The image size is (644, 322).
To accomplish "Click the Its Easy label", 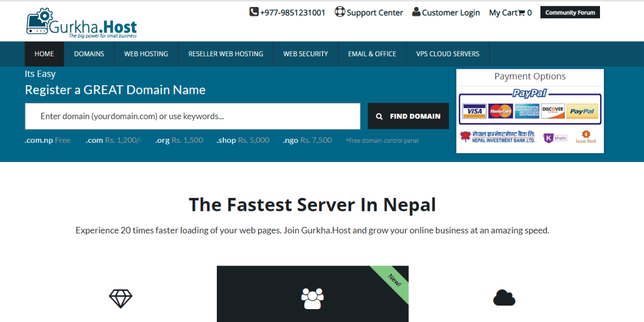I will point(40,74).
